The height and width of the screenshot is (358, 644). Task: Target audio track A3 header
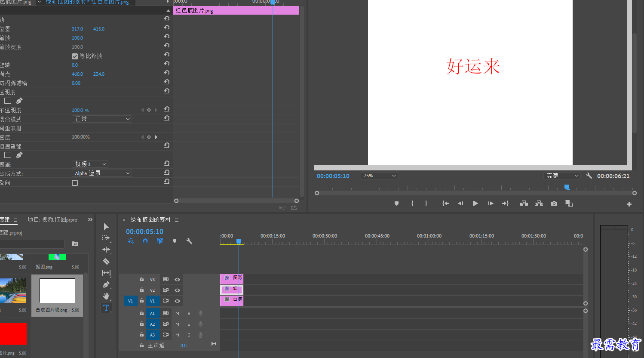click(x=152, y=335)
